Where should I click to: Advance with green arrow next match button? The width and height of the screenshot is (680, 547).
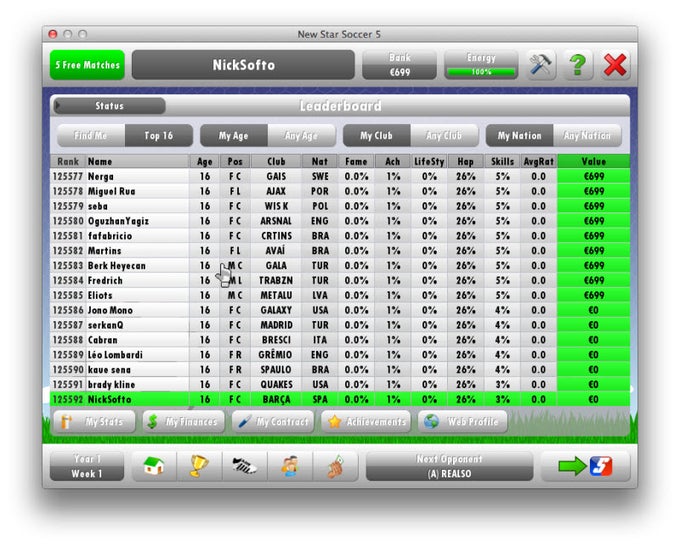click(x=585, y=466)
